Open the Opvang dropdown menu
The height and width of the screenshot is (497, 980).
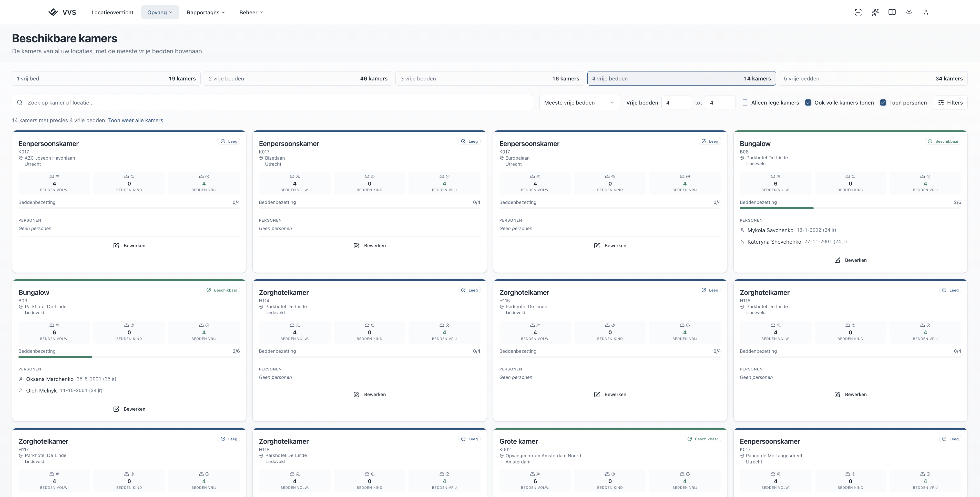click(x=160, y=13)
